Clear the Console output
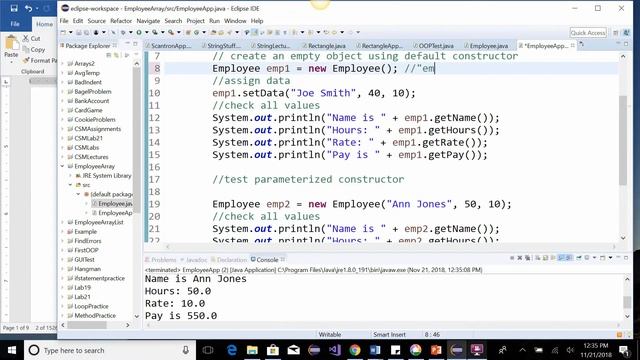The image size is (640, 360). tap(538, 258)
